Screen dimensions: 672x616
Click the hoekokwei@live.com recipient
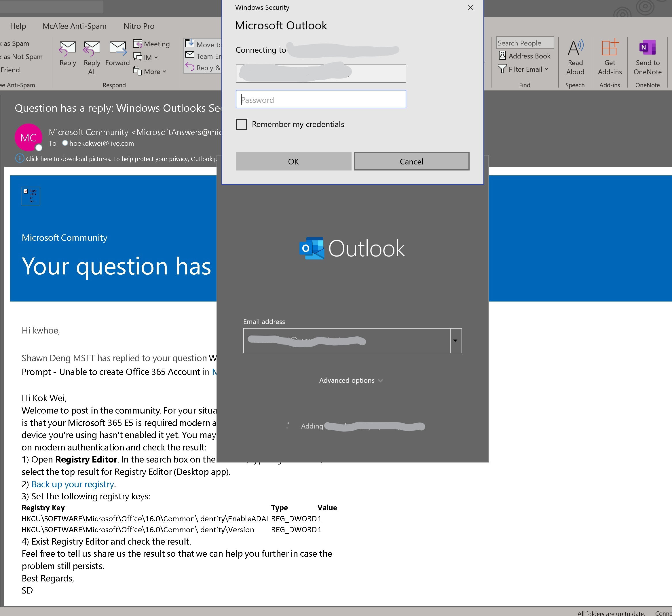pyautogui.click(x=101, y=143)
